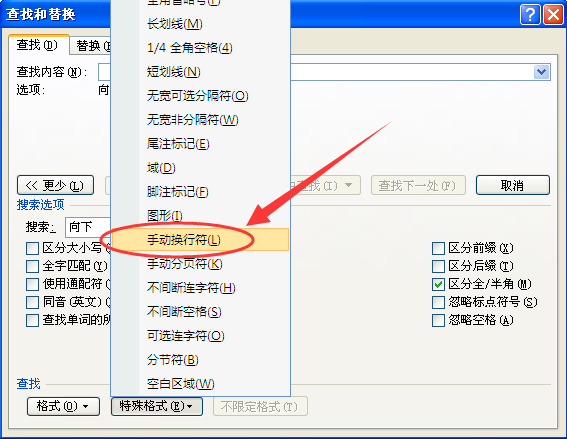
Task: Collapse options with 更少(L) button
Action: (x=55, y=185)
